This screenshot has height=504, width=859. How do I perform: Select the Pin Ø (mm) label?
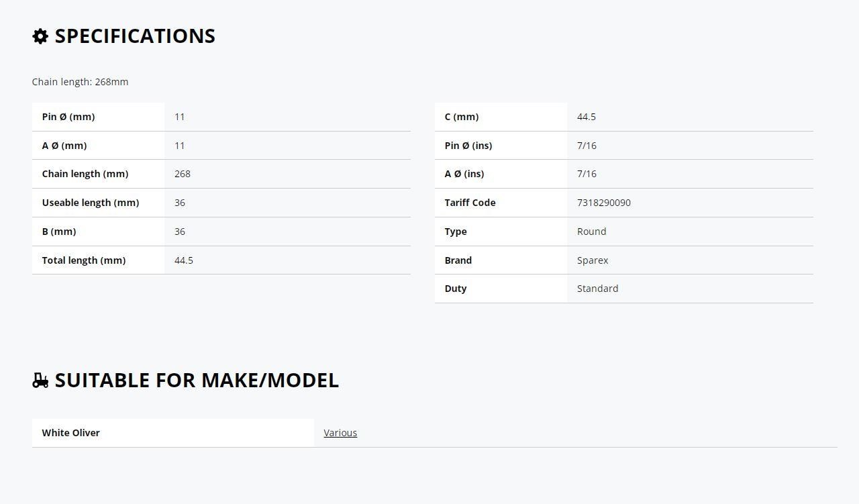point(68,117)
